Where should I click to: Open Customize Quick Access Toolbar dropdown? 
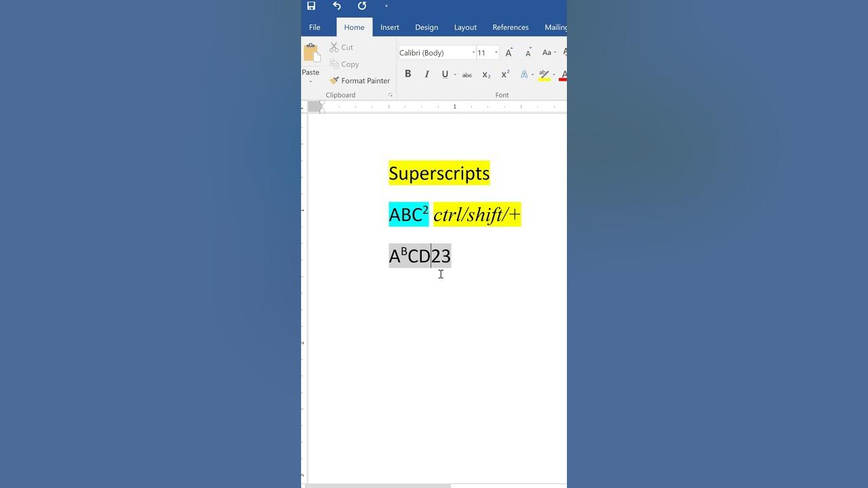click(387, 6)
